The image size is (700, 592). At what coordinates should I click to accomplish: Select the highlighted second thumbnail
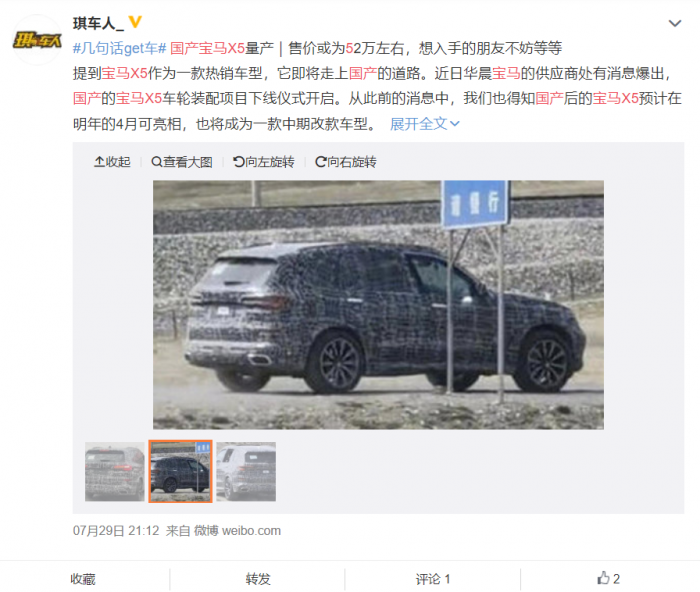pyautogui.click(x=180, y=471)
